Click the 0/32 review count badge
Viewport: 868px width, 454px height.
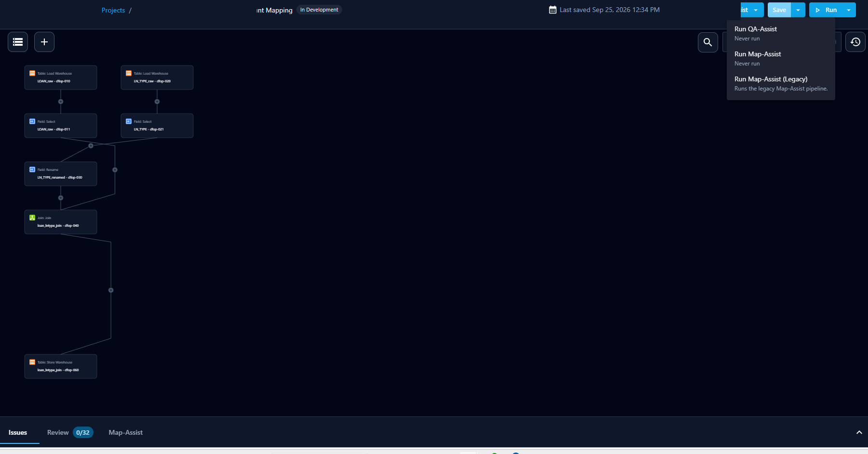(83, 432)
